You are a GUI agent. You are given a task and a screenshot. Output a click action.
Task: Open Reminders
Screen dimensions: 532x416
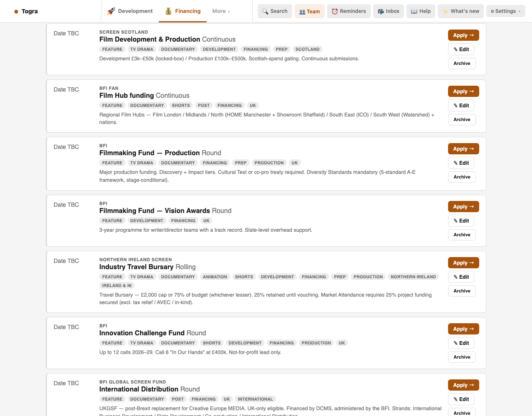pyautogui.click(x=349, y=11)
